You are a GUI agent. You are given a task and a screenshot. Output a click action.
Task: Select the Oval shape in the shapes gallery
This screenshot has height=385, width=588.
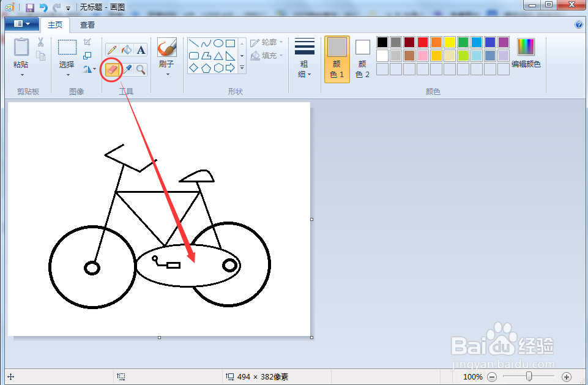[218, 42]
